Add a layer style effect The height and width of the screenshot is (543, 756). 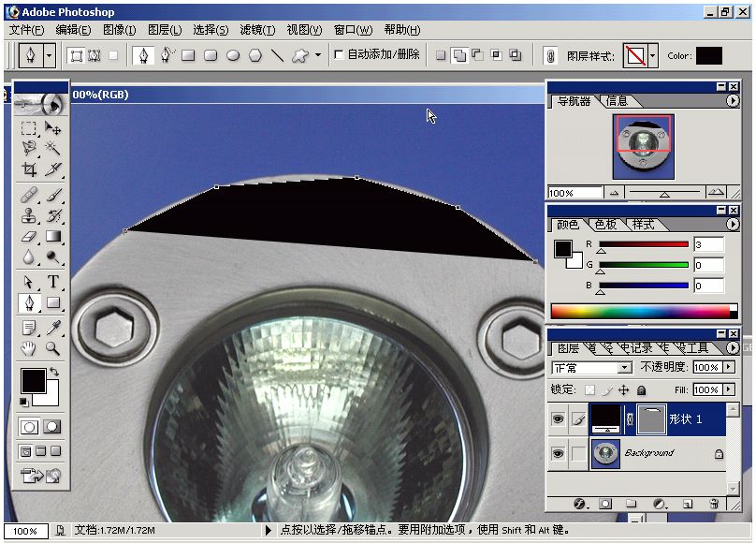579,504
